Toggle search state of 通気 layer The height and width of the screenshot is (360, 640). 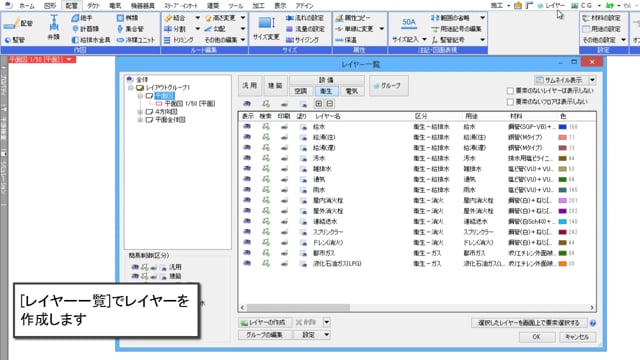pyautogui.click(x=266, y=179)
